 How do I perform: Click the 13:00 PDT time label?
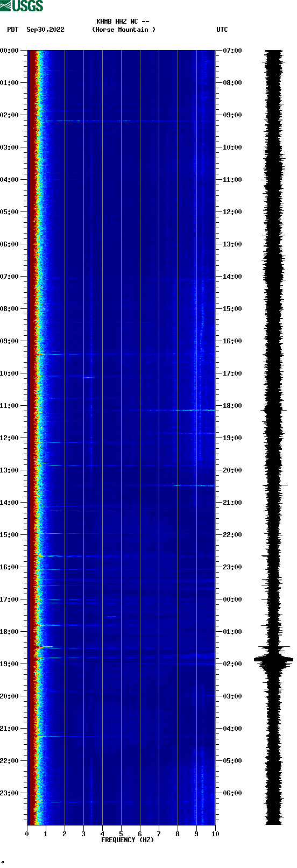click(10, 470)
